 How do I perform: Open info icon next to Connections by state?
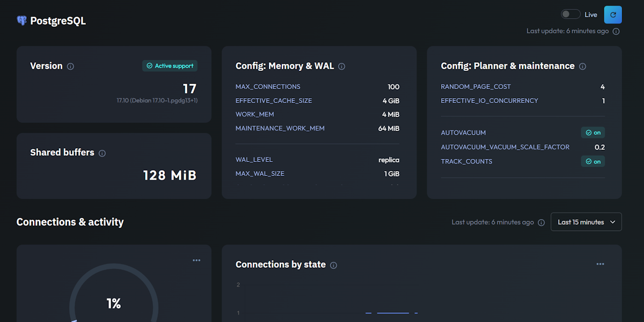click(x=334, y=265)
